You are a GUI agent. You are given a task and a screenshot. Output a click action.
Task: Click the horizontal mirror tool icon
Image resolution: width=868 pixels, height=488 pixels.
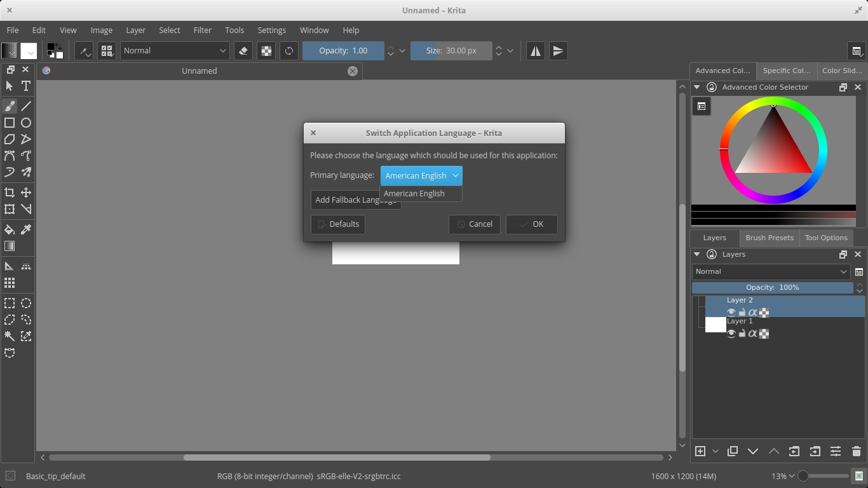(536, 51)
